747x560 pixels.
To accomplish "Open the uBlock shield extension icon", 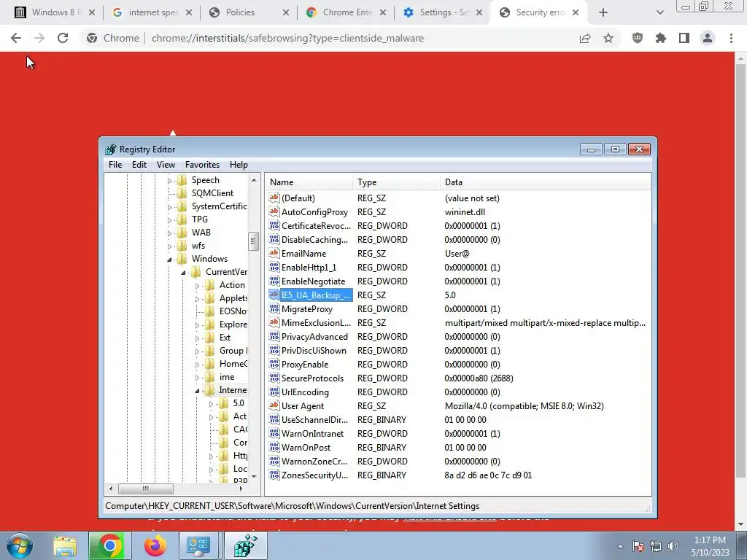I will 638,38.
